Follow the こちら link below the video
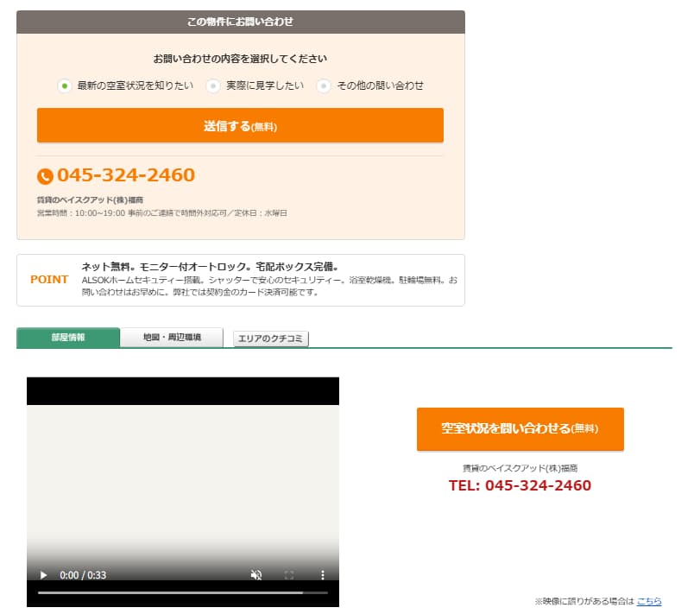 tap(649, 601)
